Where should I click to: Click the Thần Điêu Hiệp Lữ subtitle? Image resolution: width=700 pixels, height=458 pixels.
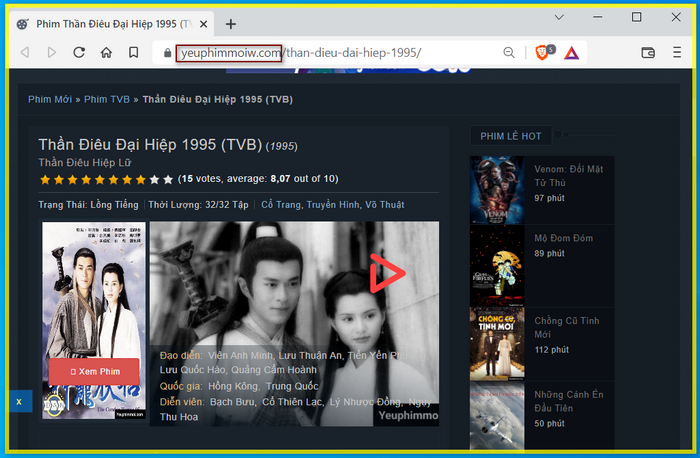pos(85,162)
